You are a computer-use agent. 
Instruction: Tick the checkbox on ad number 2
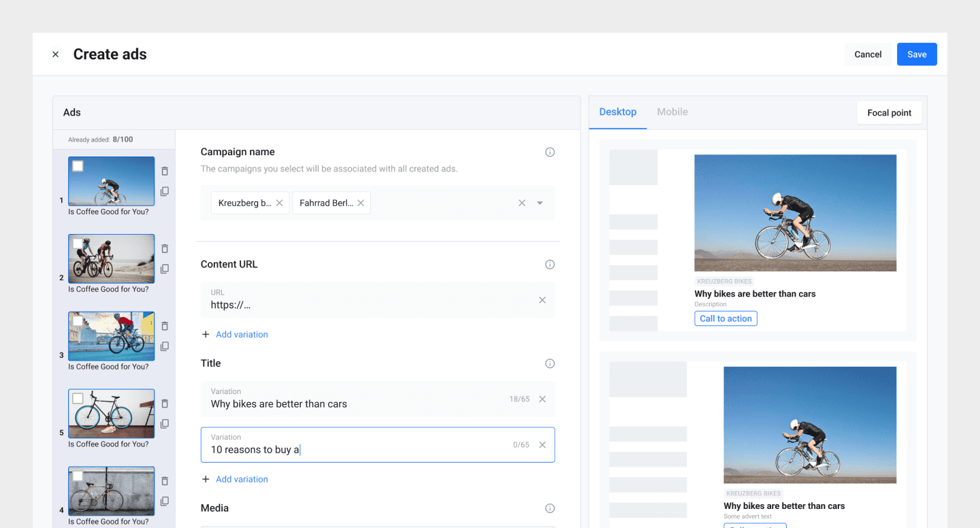[x=78, y=244]
